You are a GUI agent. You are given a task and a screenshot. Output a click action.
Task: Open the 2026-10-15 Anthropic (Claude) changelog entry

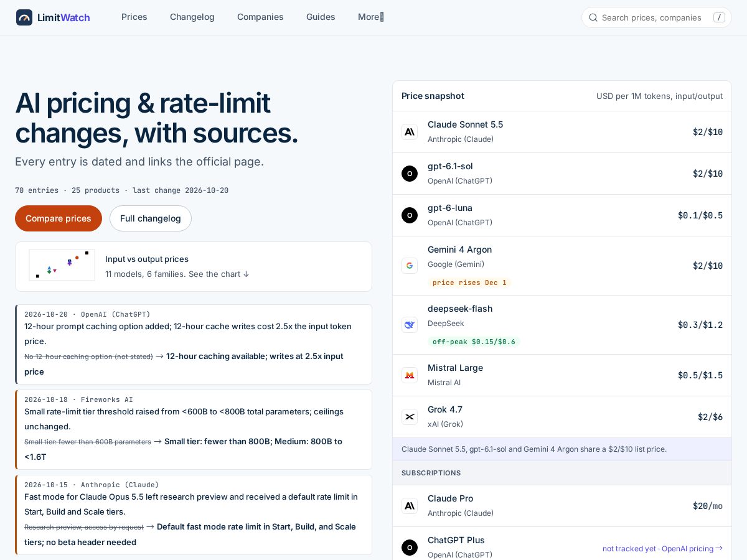click(x=194, y=515)
